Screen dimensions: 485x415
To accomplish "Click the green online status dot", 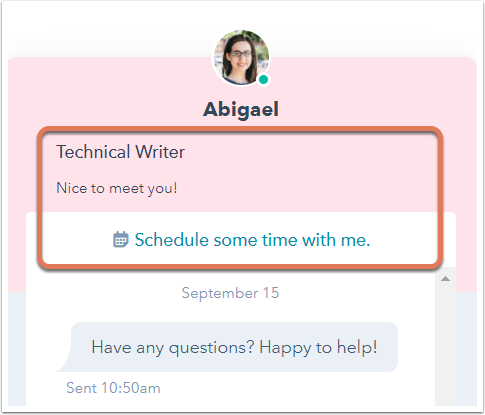I will (x=263, y=80).
